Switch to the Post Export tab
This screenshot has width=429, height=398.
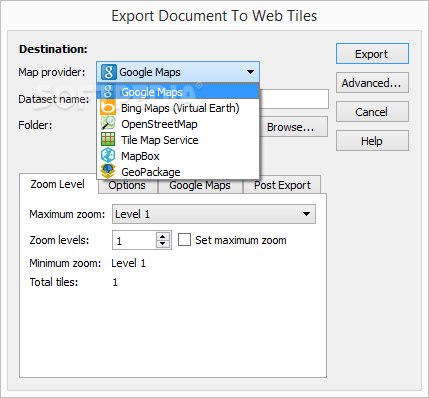click(x=282, y=185)
